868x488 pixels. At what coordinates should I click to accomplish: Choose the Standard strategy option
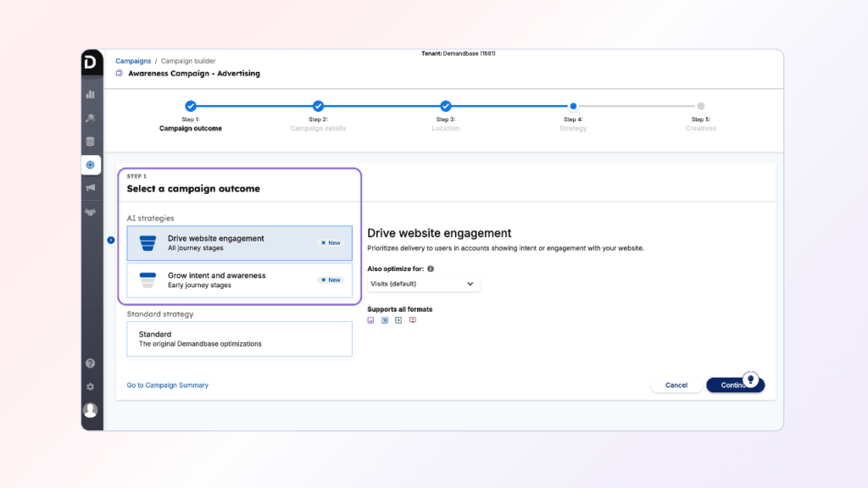(239, 339)
